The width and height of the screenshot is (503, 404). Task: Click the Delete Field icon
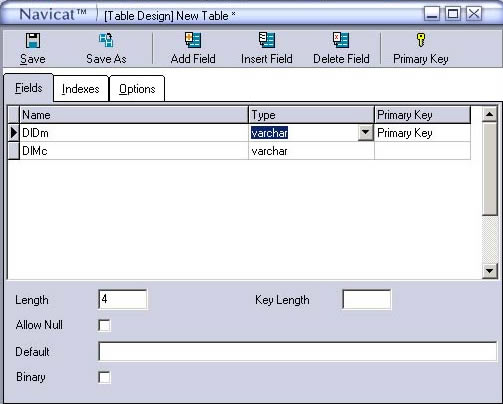[x=341, y=40]
